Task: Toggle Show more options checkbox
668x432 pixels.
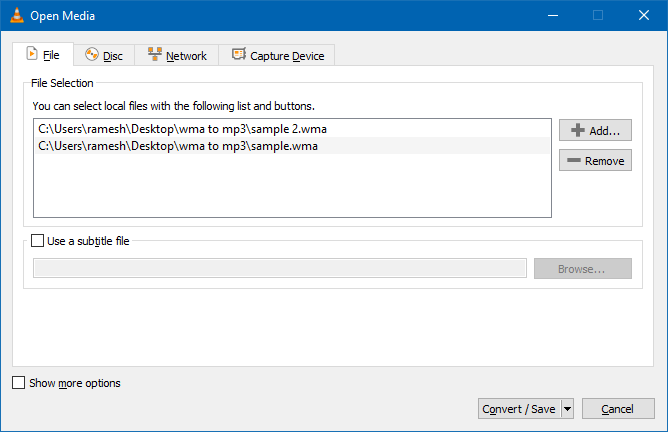Action: (19, 383)
